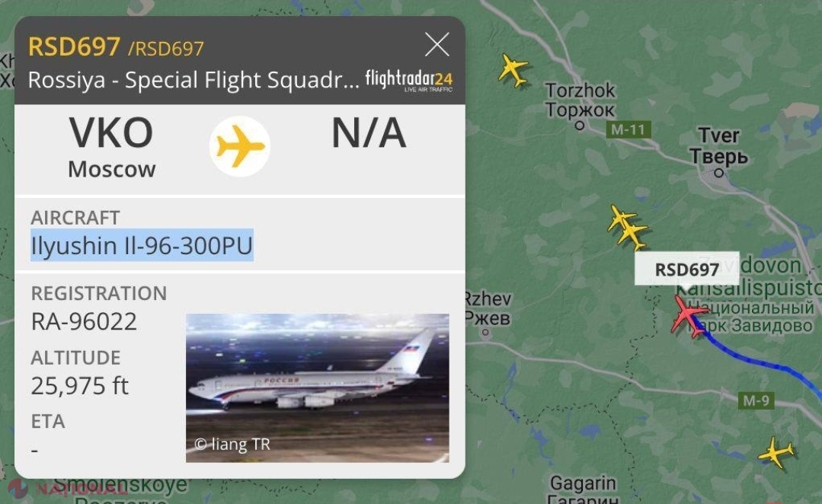Open the Il-96 aircraft photo
This screenshot has height=504, width=822.
317,388
